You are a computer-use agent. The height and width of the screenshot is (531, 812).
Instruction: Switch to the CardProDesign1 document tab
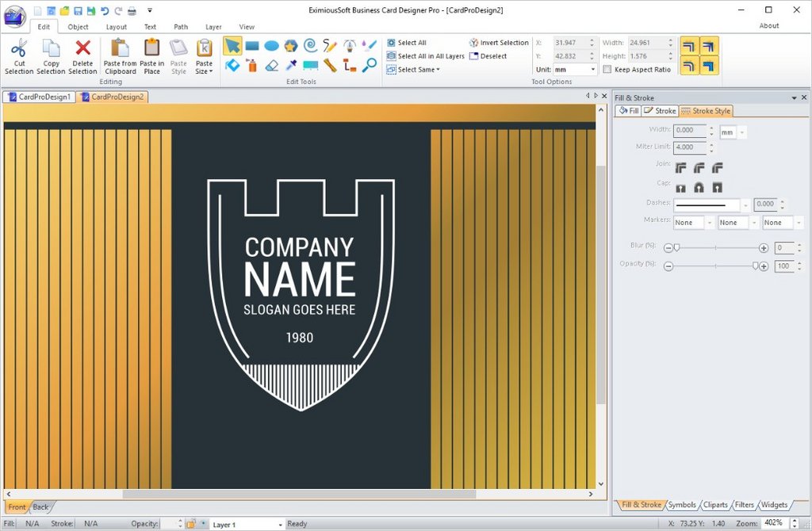tap(40, 97)
